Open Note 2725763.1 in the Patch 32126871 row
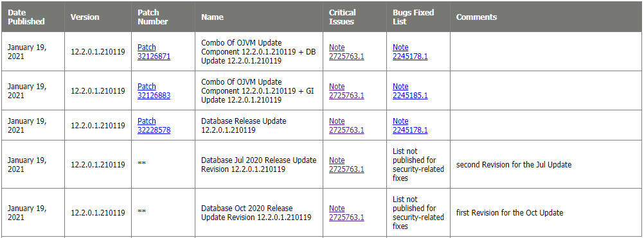 (x=346, y=51)
